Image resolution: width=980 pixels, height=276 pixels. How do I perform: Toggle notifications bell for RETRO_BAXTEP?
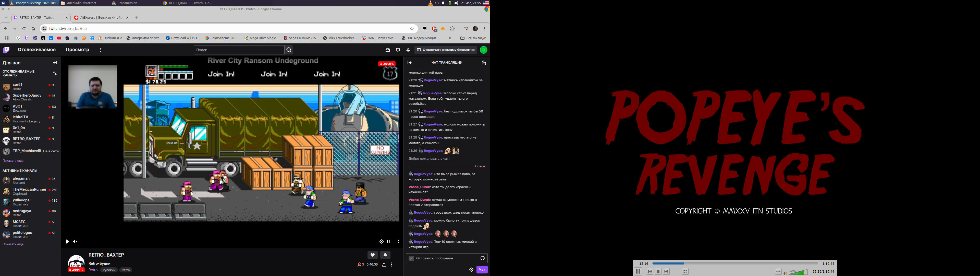point(385,255)
